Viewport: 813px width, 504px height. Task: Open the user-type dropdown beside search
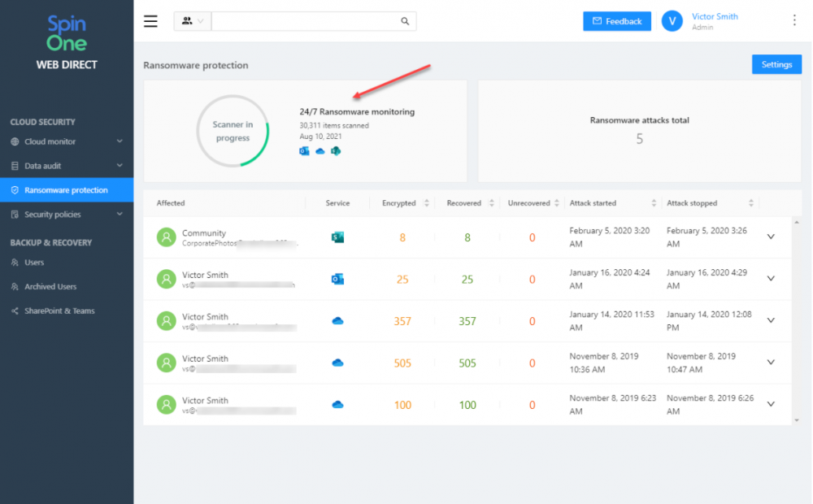pos(193,21)
